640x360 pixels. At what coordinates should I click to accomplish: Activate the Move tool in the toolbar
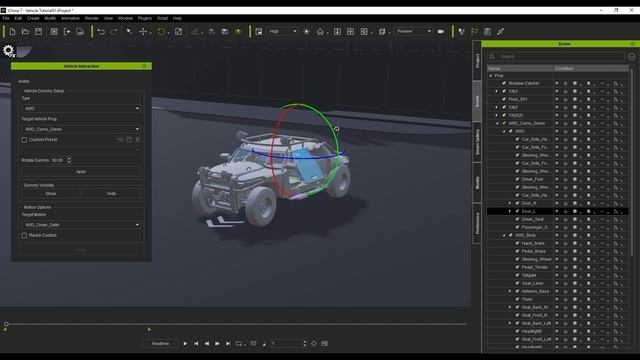pyautogui.click(x=143, y=31)
